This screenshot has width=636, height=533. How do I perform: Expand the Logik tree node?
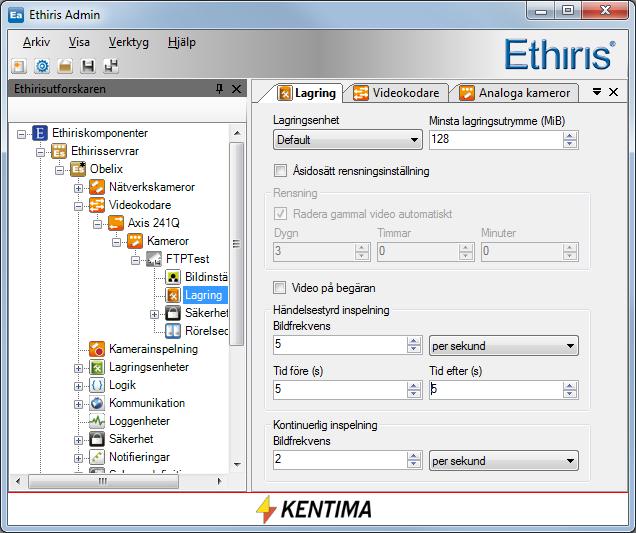pyautogui.click(x=78, y=386)
